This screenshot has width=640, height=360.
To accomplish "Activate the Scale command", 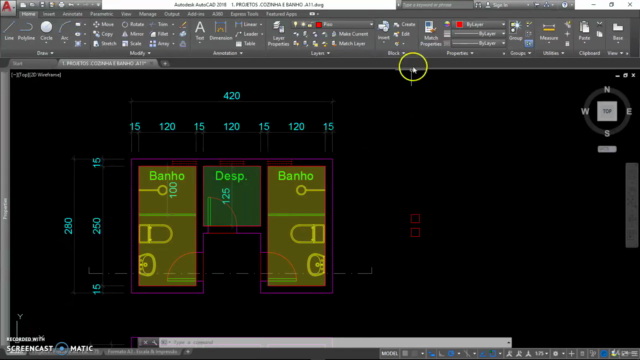I will (x=131, y=43).
